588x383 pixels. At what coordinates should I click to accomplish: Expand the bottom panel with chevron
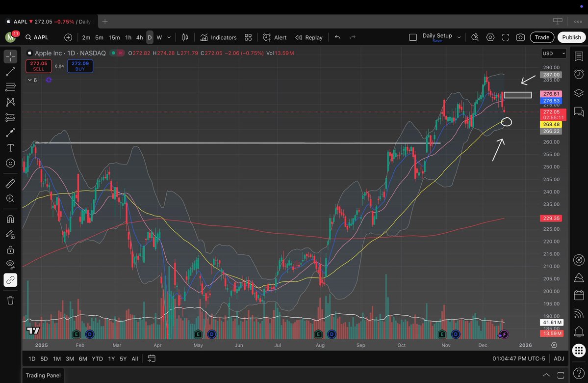point(546,375)
